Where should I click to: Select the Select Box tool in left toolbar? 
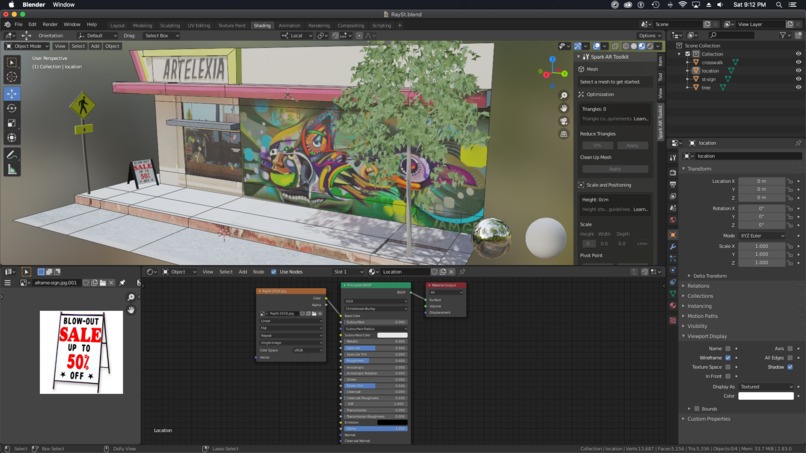[11, 63]
